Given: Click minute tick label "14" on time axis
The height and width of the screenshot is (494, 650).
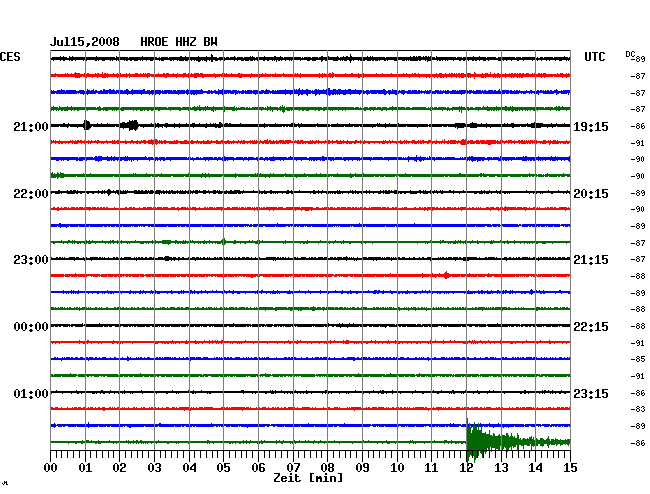Looking at the screenshot, I should tap(535, 468).
